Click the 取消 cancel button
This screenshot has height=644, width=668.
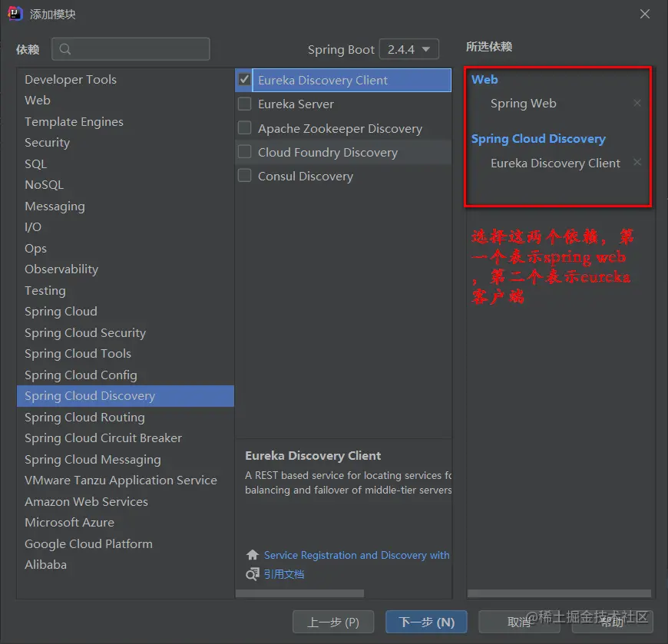(x=519, y=622)
